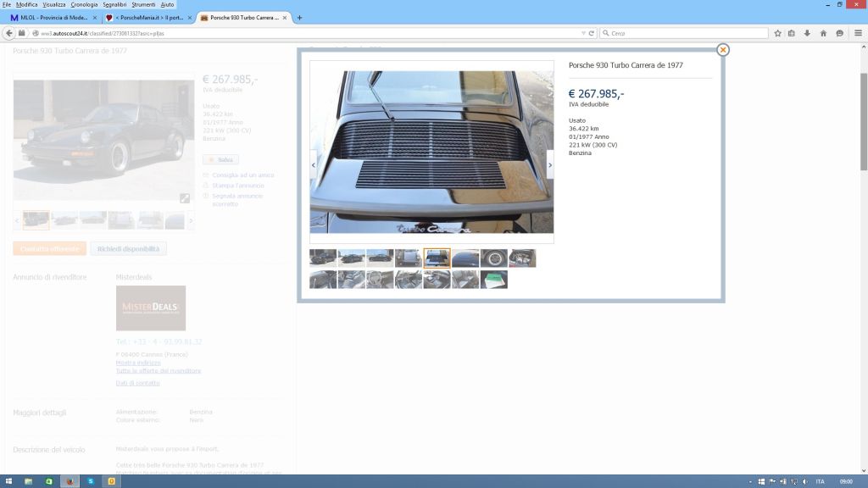Open Tutte le offerte del rivenditore link
Screen dimensions: 868x488
click(x=159, y=371)
